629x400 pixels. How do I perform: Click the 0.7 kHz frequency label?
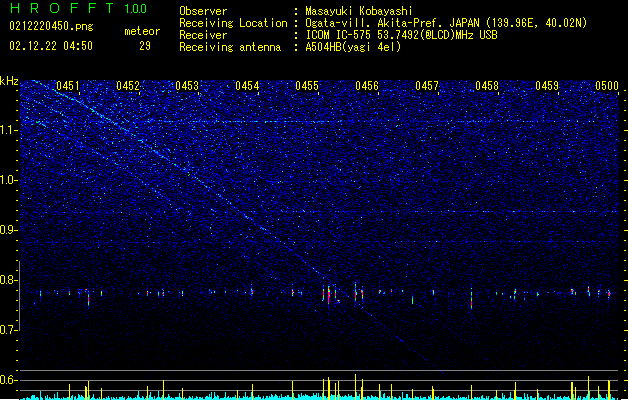pyautogui.click(x=9, y=330)
